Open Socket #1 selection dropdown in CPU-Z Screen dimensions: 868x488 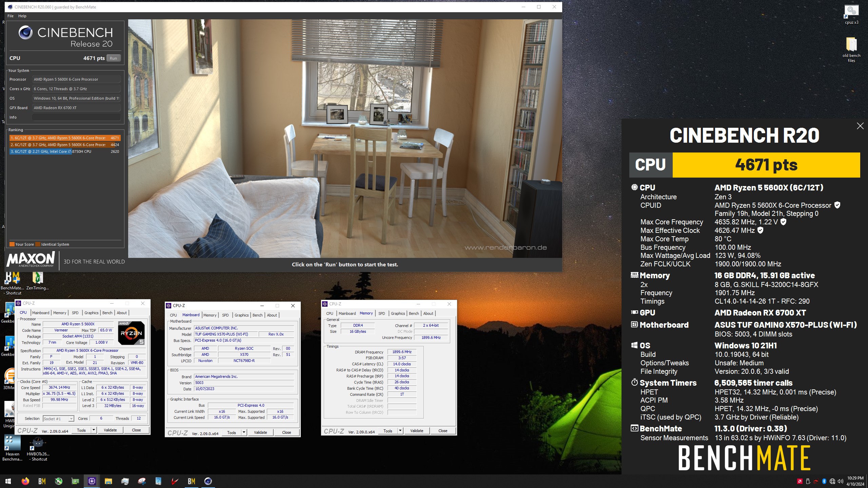58,419
